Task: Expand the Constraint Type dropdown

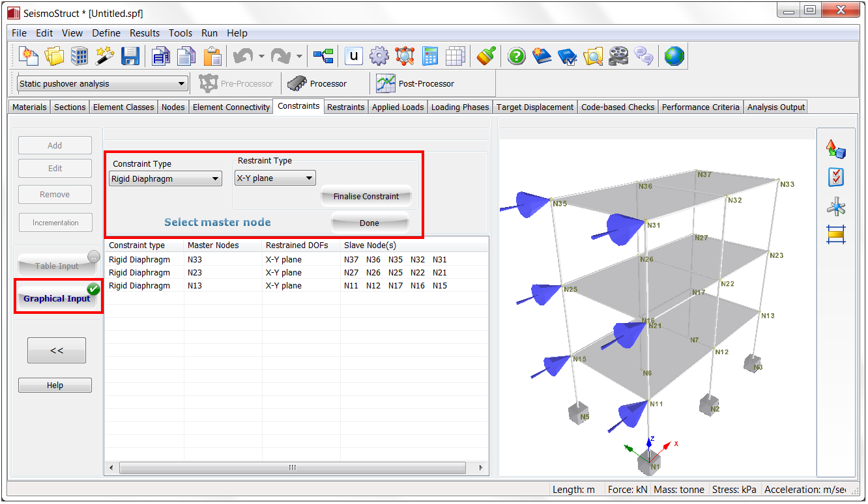Action: point(166,179)
